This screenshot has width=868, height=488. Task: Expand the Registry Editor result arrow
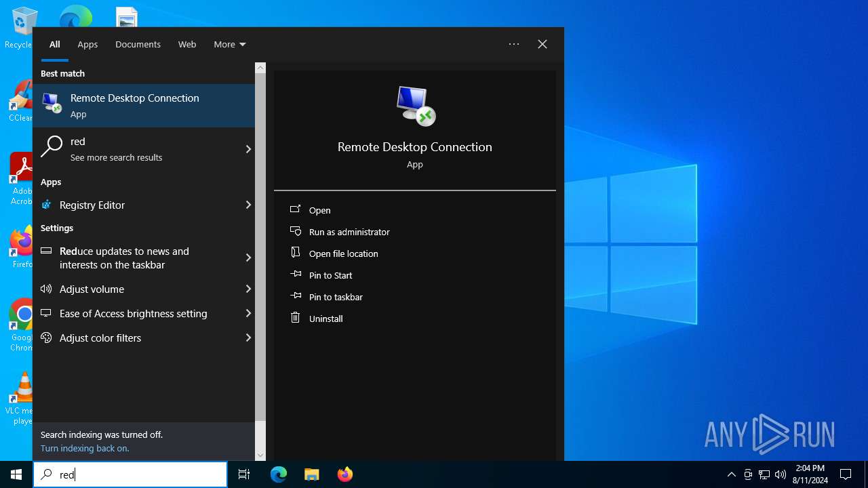tap(248, 205)
